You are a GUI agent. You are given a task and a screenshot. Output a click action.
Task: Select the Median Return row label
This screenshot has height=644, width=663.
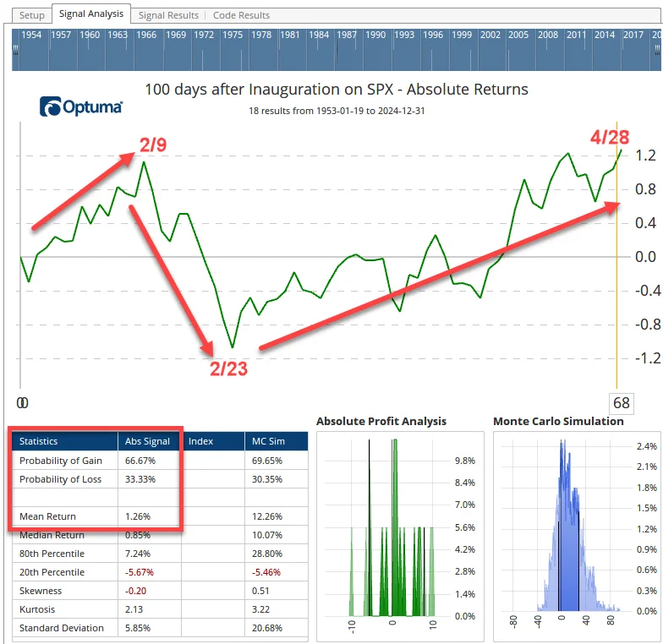(52, 535)
